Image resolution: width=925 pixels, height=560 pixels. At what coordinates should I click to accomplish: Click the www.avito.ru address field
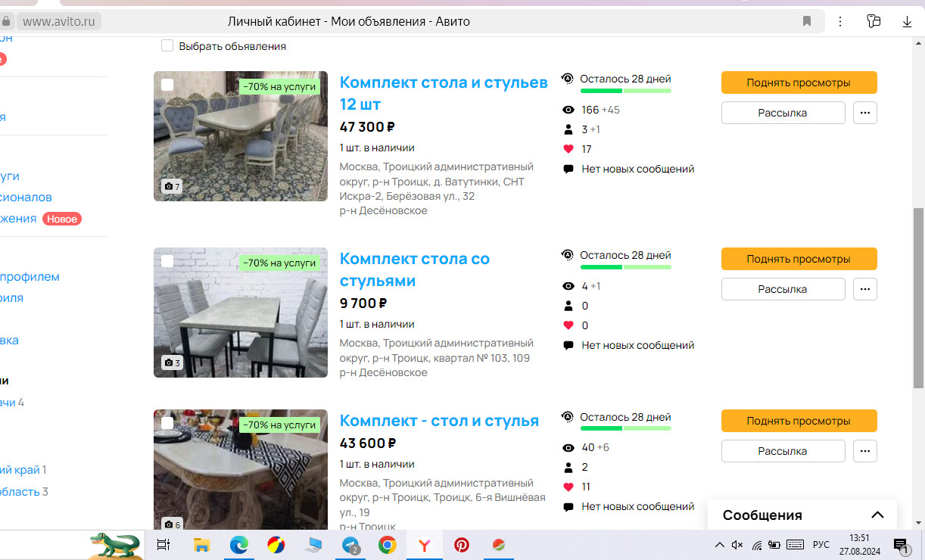(59, 21)
